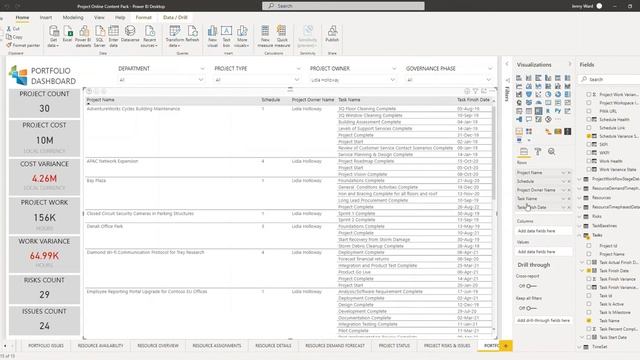The image size is (640, 360).
Task: Click the matrix vertical scrollbar
Action: (494, 153)
